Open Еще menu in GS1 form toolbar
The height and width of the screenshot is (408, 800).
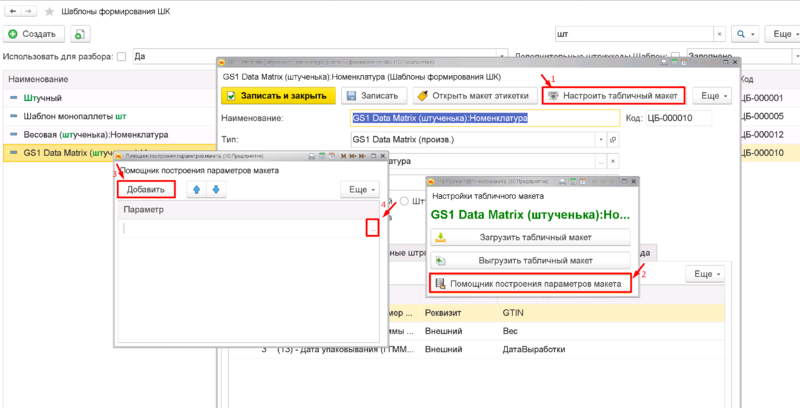(x=712, y=95)
